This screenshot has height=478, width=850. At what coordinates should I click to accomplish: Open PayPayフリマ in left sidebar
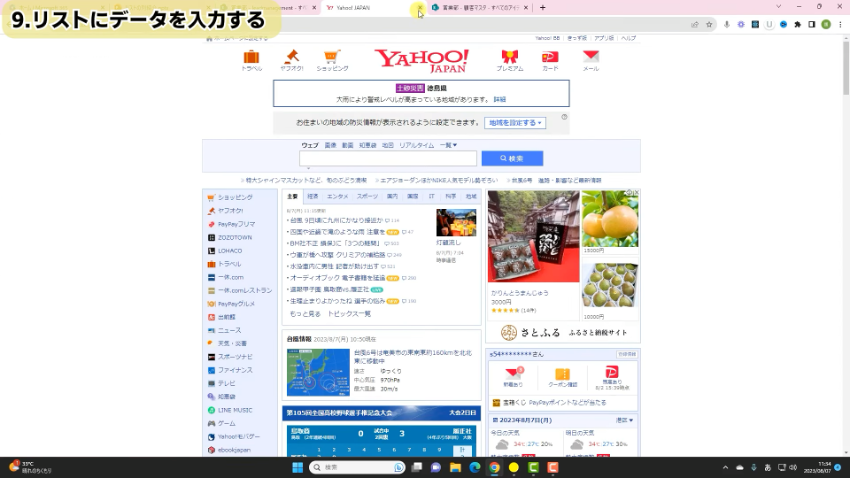coord(236,224)
